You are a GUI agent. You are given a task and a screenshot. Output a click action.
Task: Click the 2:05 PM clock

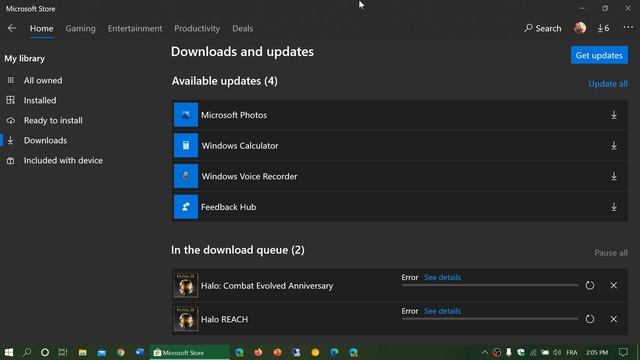coord(597,352)
